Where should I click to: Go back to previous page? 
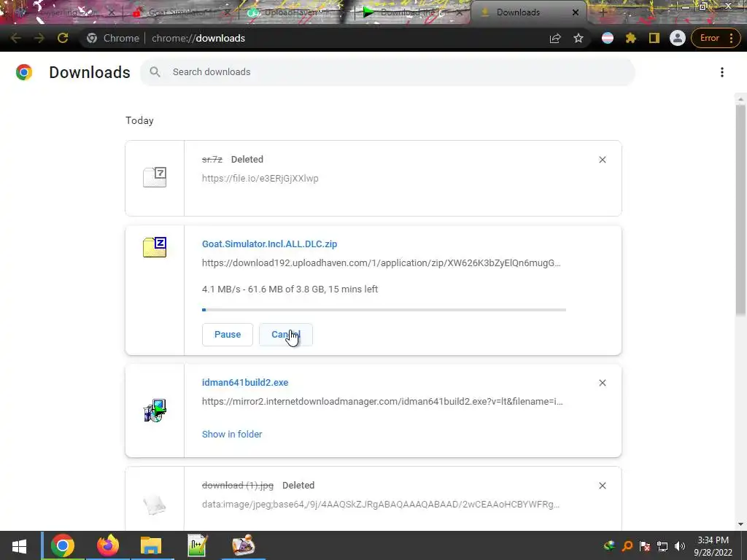pos(16,38)
